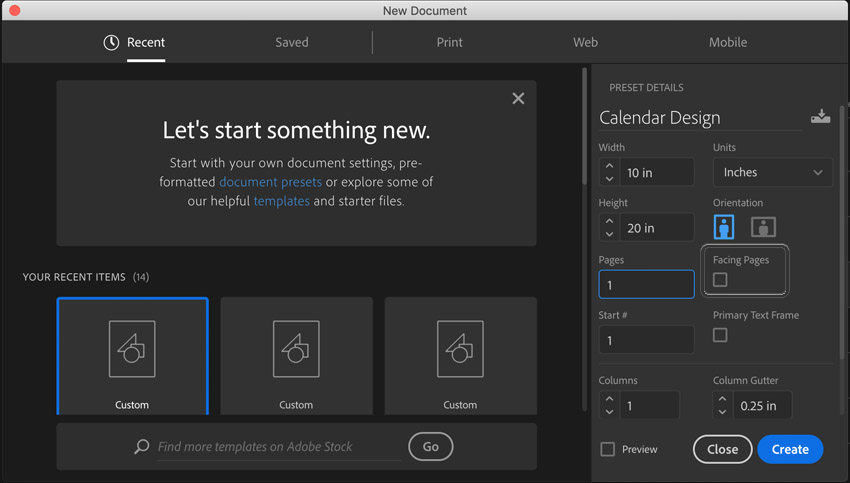Click the clock icon on Recent tab
Screen dimensions: 850x483
coord(111,42)
